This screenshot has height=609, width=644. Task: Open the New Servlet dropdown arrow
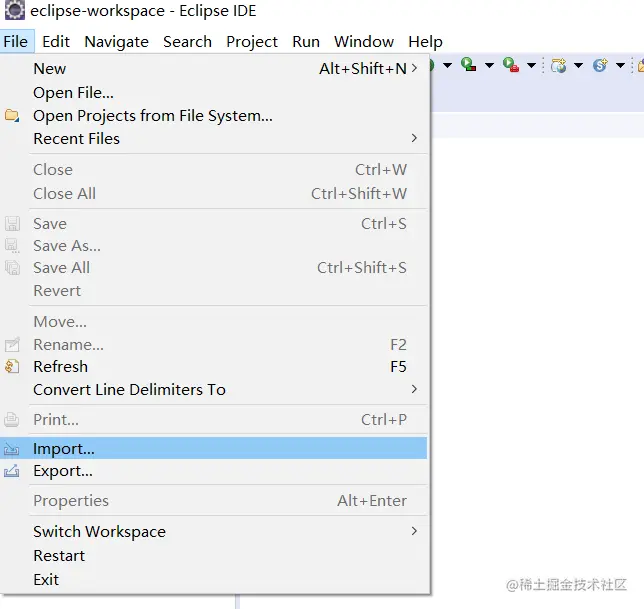point(621,65)
